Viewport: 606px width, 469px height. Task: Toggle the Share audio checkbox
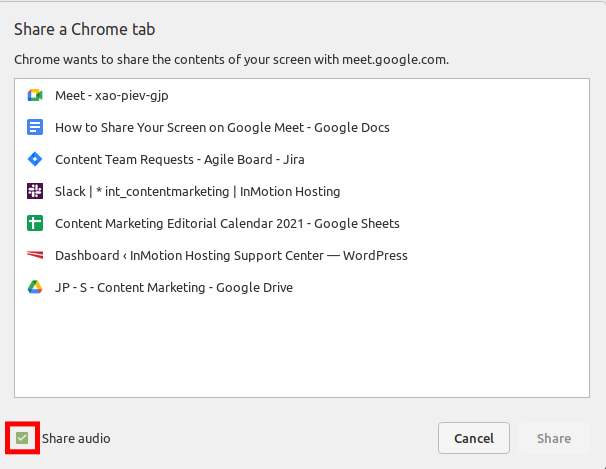pyautogui.click(x=22, y=438)
